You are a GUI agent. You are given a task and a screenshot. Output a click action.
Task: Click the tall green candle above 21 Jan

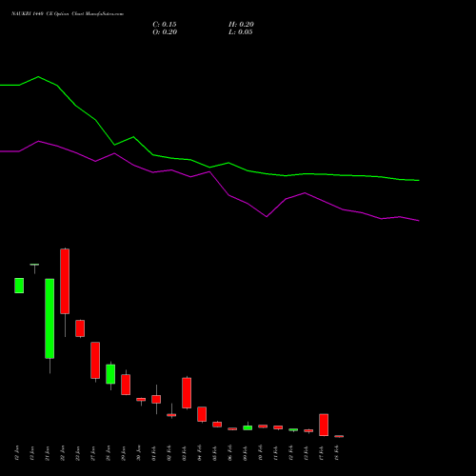50,319
